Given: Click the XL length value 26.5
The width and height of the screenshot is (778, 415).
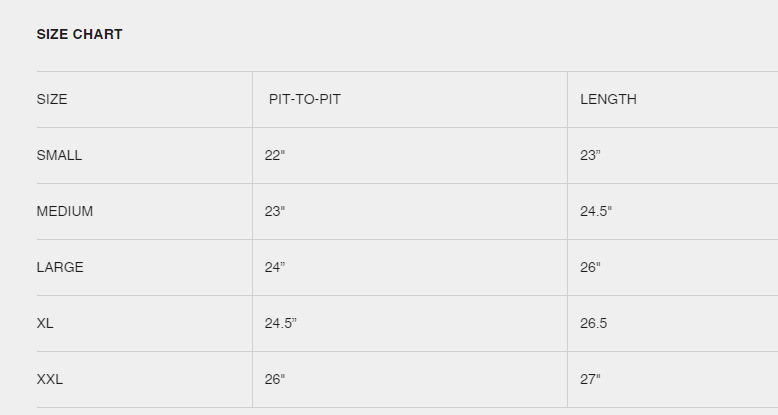Looking at the screenshot, I should [594, 323].
